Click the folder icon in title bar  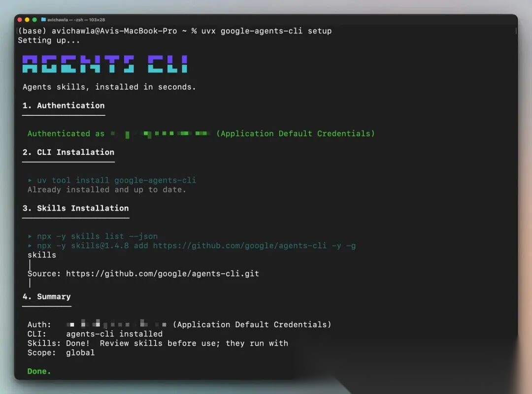43,20
